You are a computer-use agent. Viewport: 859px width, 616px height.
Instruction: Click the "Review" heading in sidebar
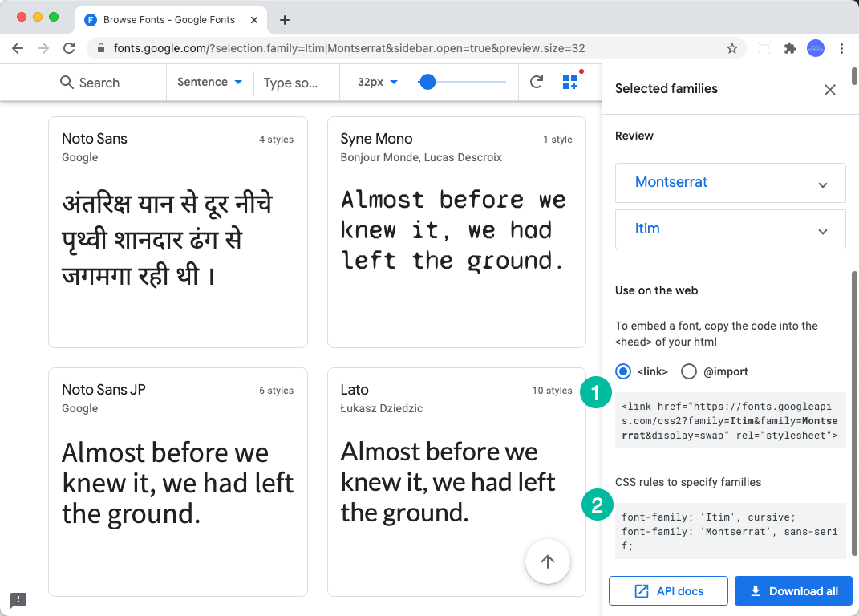634,136
